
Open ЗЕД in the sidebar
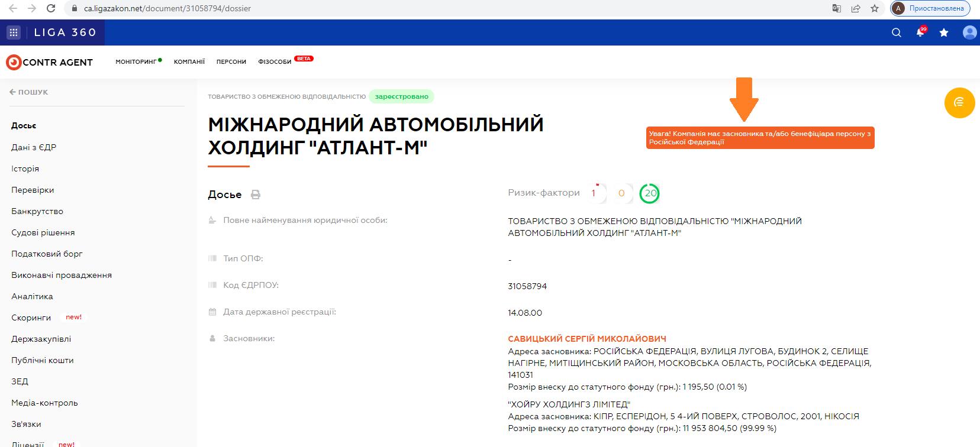point(20,381)
